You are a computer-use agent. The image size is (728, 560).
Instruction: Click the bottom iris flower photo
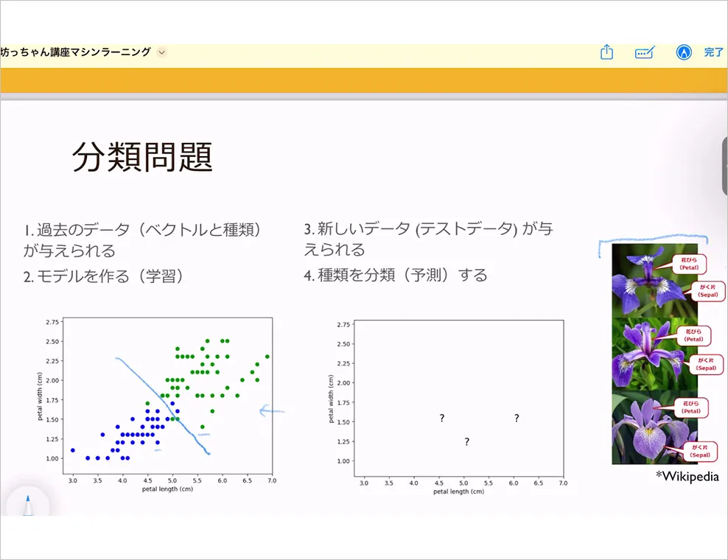pyautogui.click(x=654, y=427)
